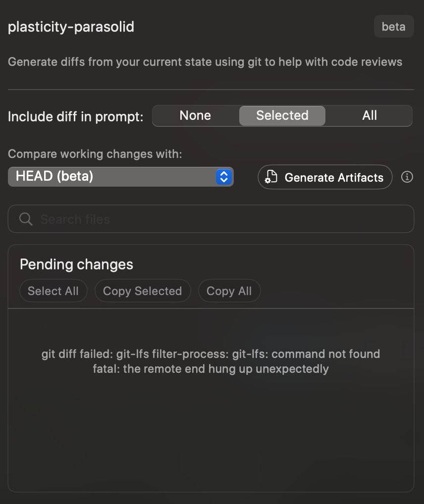Click the document gear icon in Generate Artifacts
Viewport: 424px width, 504px height.
click(x=271, y=177)
